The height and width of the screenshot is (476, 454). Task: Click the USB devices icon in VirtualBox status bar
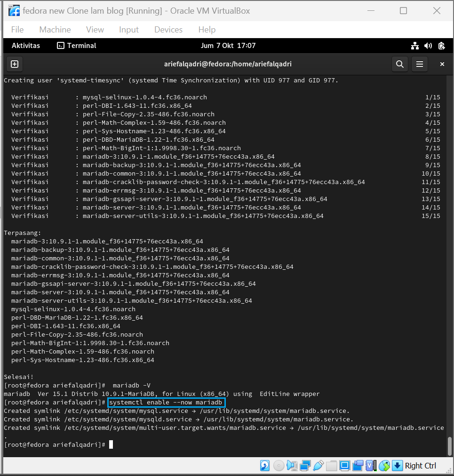point(318,465)
